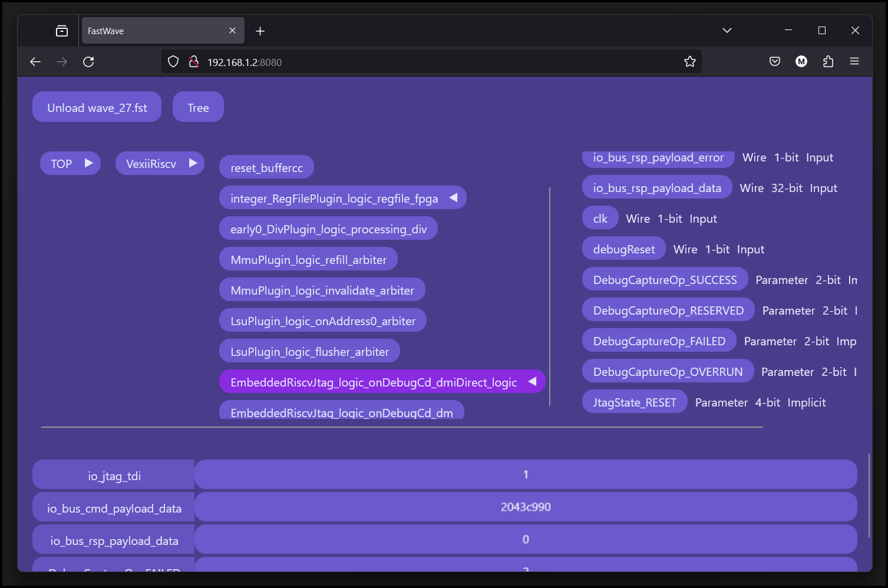Screen dimensions: 888x588
Task: Add io_bus_rsp_payload_data variable button
Action: 657,187
